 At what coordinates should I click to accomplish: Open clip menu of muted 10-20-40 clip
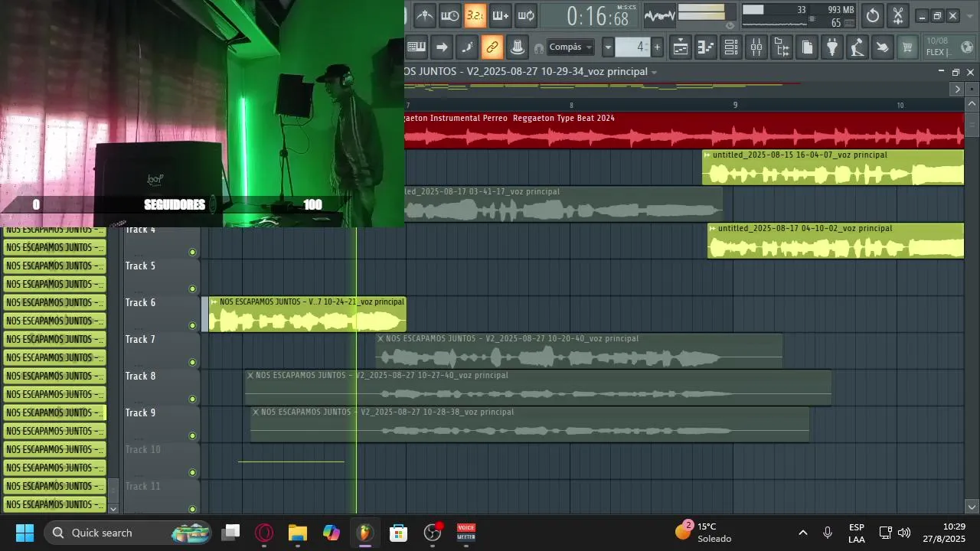click(381, 339)
